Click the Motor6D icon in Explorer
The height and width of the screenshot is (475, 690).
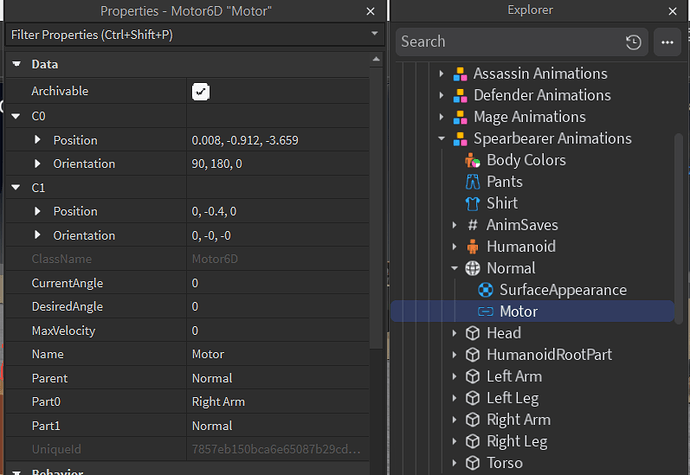click(486, 312)
